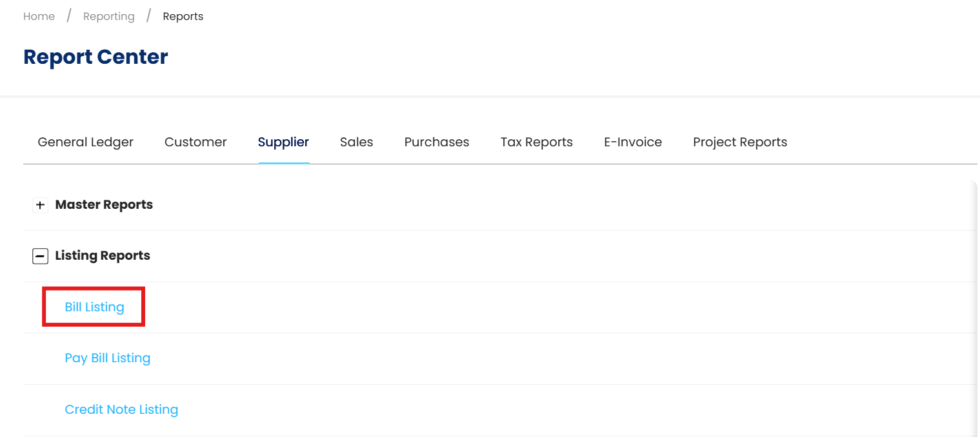Screen dimensions: 980x437
Task: Switch to the Purchases tab
Action: tap(437, 142)
